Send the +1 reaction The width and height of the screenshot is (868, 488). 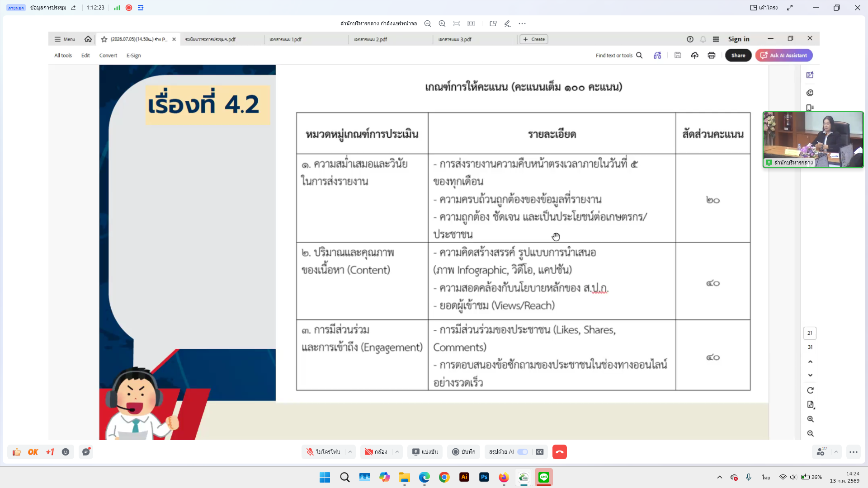coord(50,452)
